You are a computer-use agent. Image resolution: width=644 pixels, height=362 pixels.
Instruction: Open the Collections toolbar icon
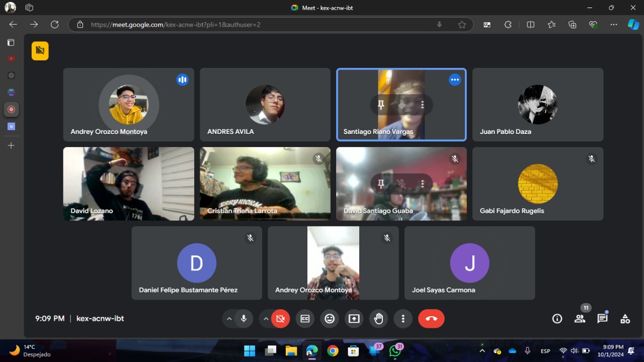[x=573, y=24]
